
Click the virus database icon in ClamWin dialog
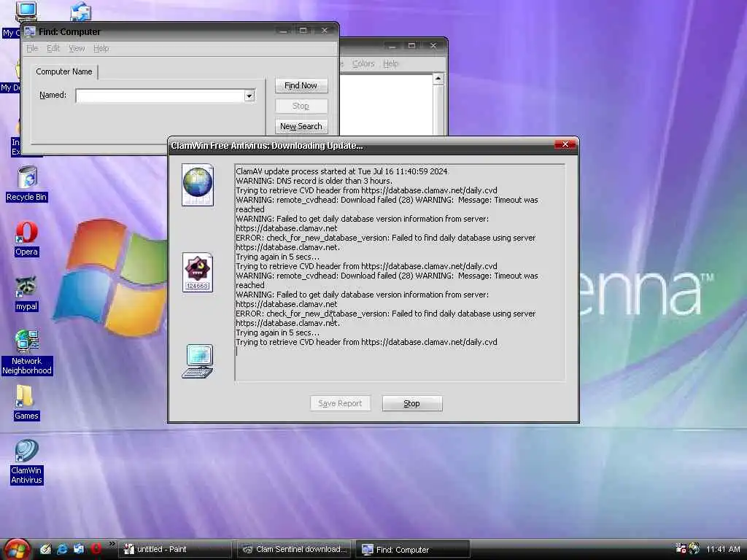coord(198,273)
